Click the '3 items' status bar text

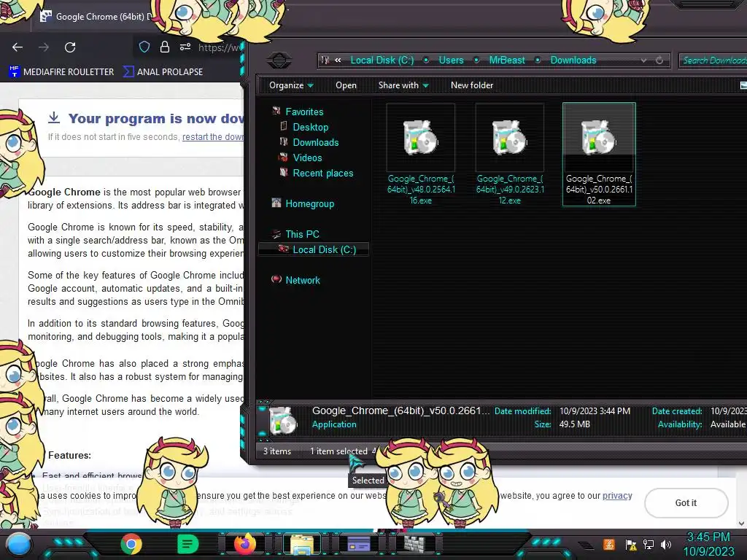[x=277, y=451]
